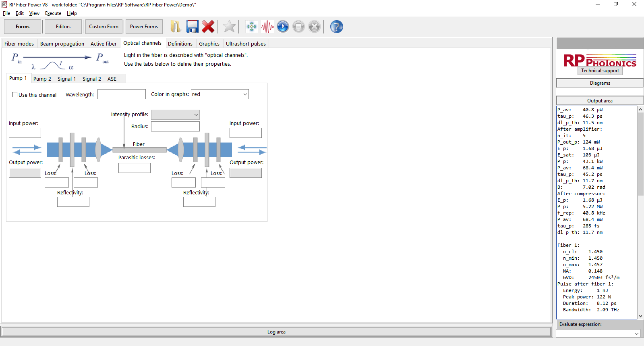
Task: Open the Execute menu
Action: click(53, 13)
